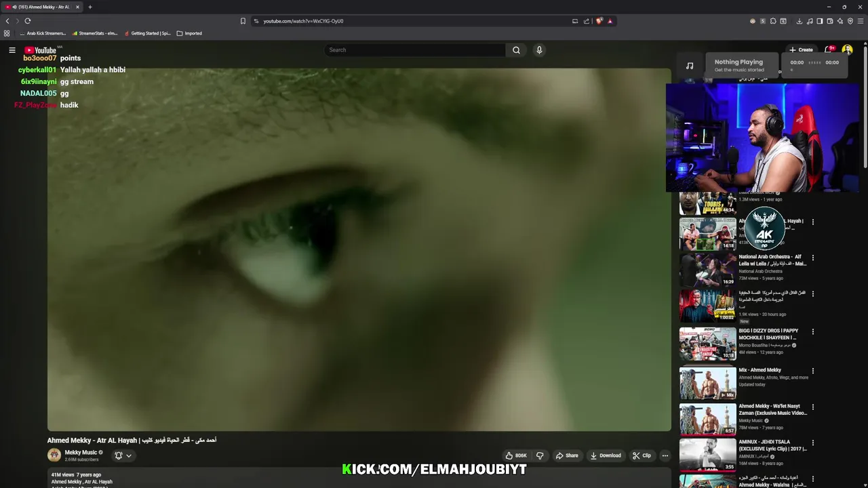
Task: Open options menu for National Arab Orchestra video
Action: [x=813, y=258]
